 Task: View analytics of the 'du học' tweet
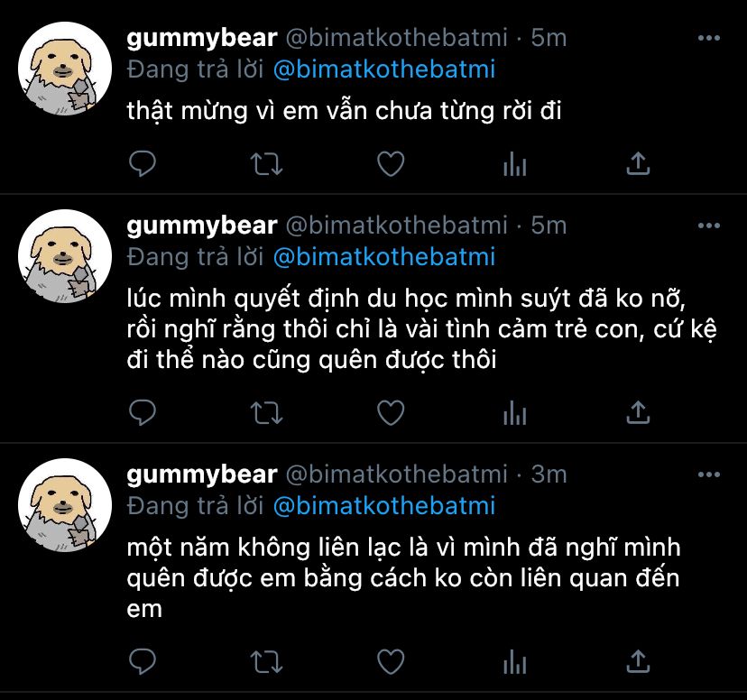(514, 412)
